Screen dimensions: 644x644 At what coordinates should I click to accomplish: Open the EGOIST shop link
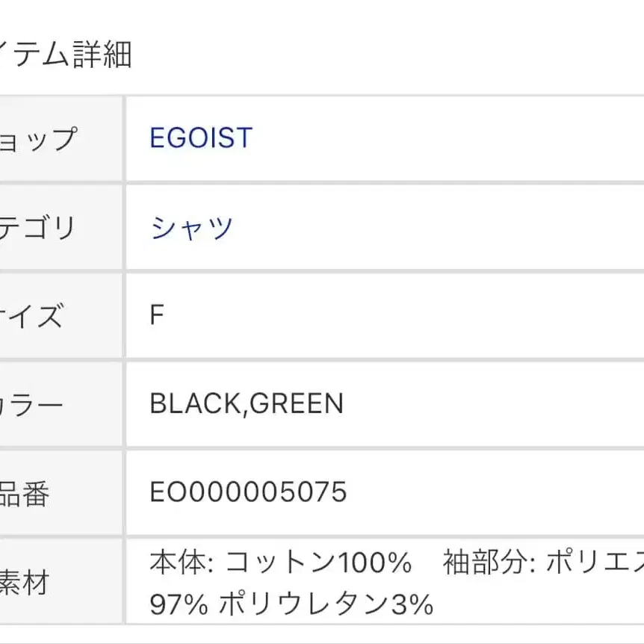[201, 138]
